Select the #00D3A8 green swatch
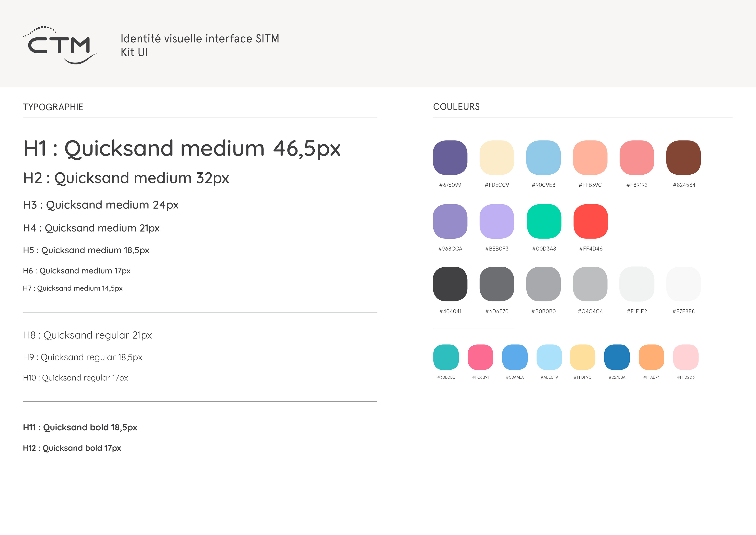756x535 pixels. tap(544, 221)
